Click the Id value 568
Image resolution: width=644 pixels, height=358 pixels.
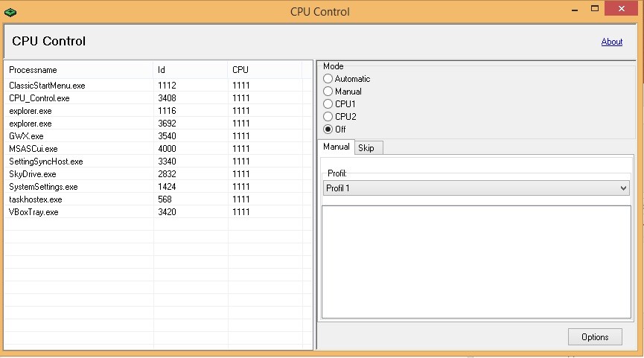pos(165,199)
